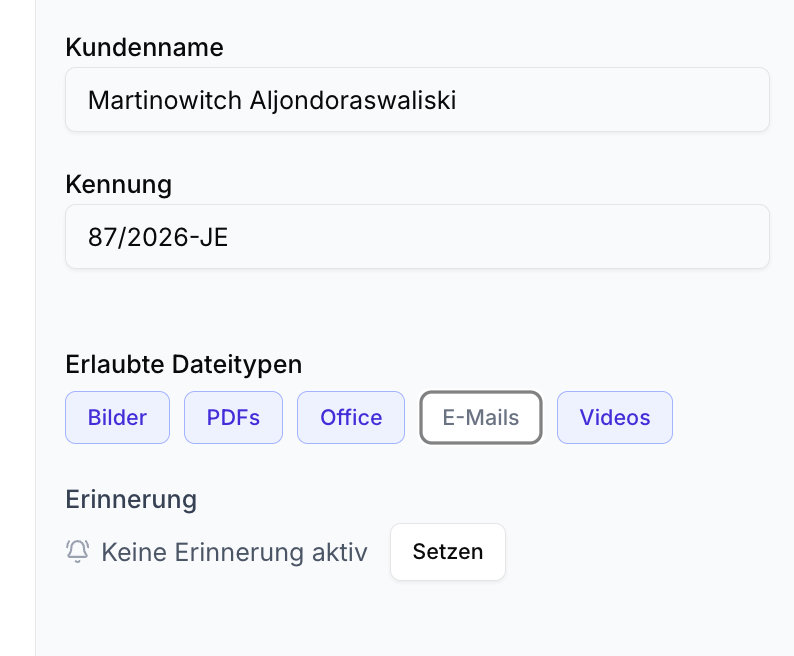Click the Erlaubte Dateitypen heading
The height and width of the screenshot is (656, 794).
(x=183, y=364)
